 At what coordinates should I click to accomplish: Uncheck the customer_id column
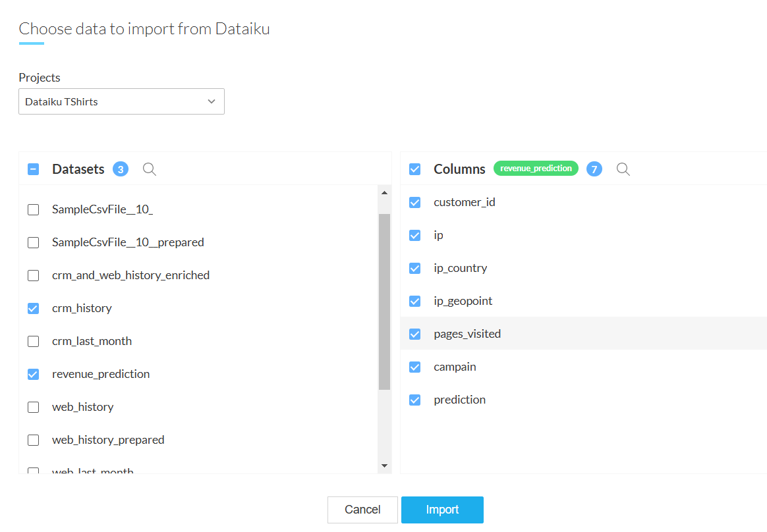pyautogui.click(x=414, y=202)
